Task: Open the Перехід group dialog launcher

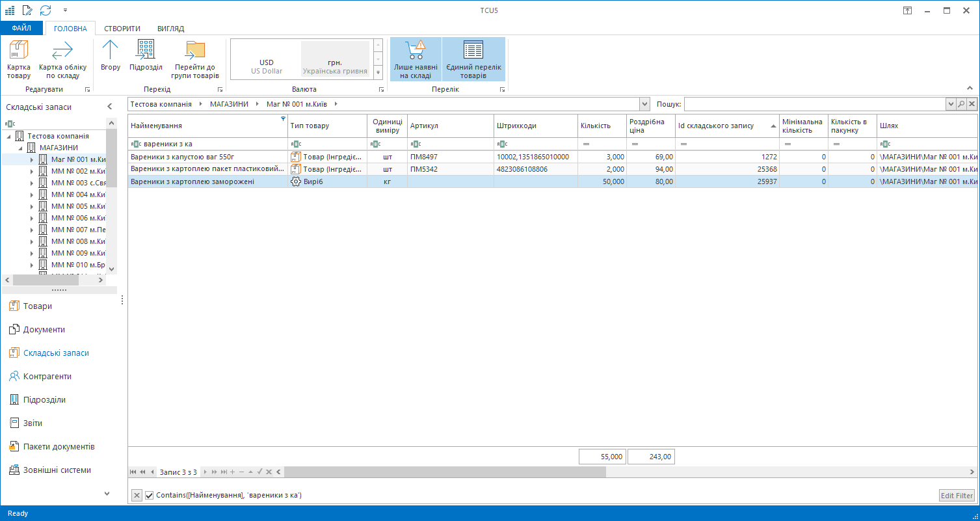Action: (x=220, y=89)
